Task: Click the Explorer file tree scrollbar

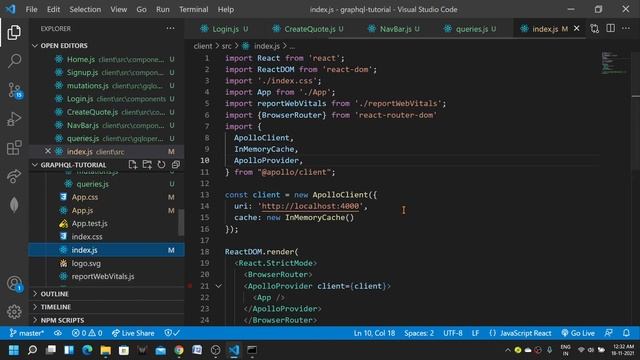Action: [181, 222]
